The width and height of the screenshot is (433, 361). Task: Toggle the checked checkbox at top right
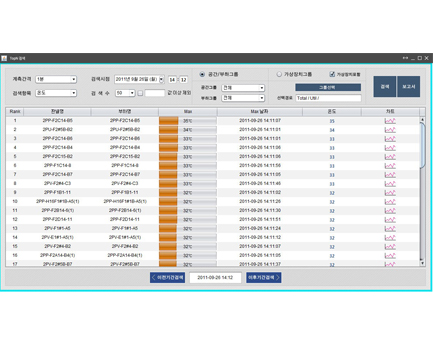332,74
